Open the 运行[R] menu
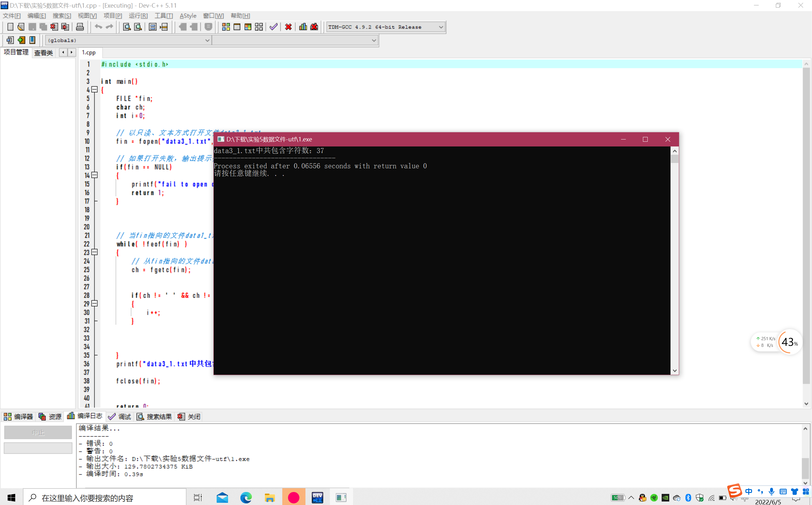Image resolution: width=812 pixels, height=505 pixels. pos(138,16)
